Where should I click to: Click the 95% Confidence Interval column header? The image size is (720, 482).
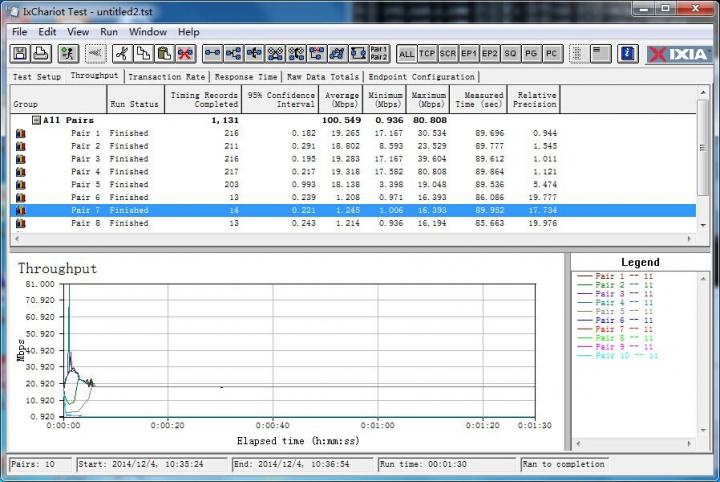click(280, 99)
